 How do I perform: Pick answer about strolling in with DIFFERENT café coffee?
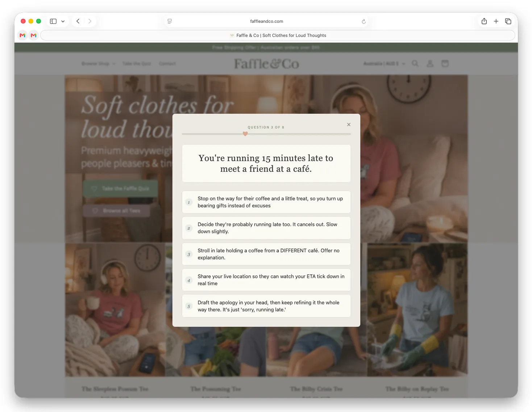266,254
